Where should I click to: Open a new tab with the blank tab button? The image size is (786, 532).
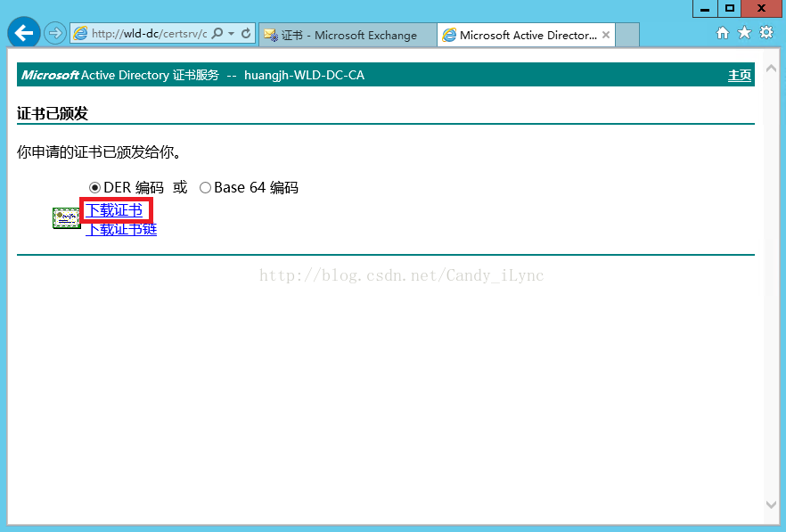pos(628,36)
